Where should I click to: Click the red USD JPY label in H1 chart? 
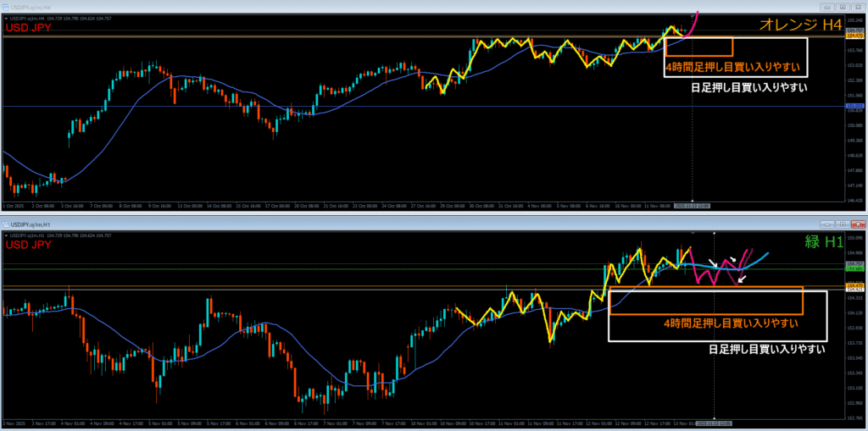28,245
